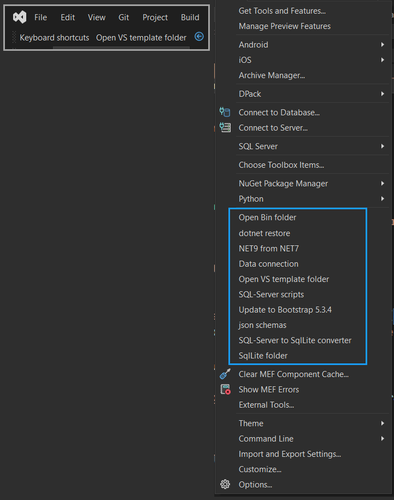
Task: Click the Show MEF Errors icon
Action: click(x=225, y=389)
